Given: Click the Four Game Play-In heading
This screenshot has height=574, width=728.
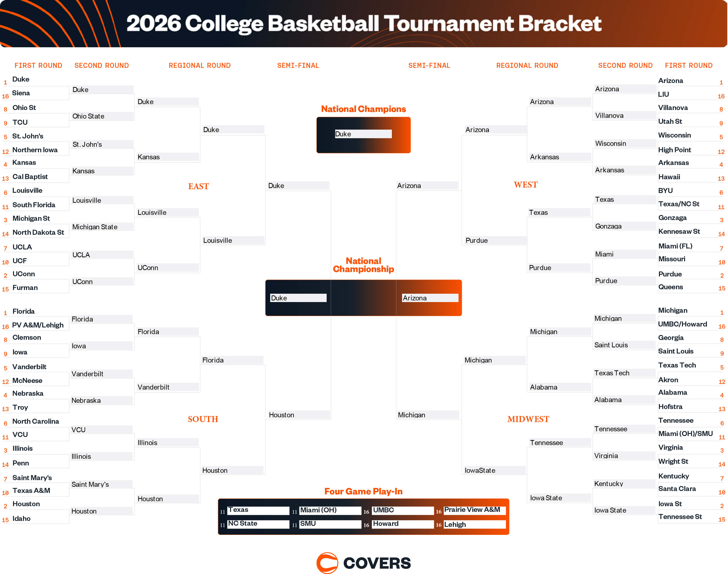Looking at the screenshot, I should (x=363, y=492).
